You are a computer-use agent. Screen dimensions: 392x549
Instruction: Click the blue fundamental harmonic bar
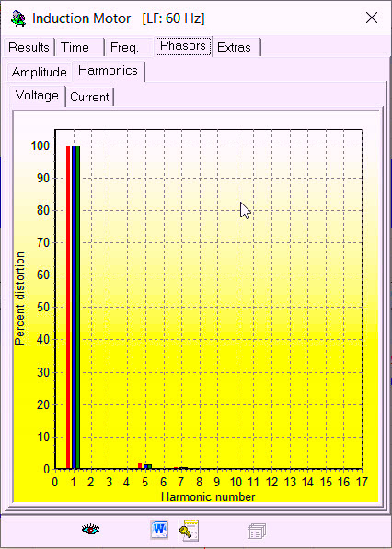[x=74, y=307]
